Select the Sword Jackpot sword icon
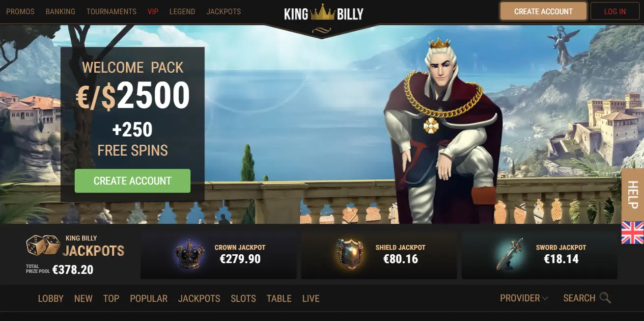This screenshot has width=644, height=321. point(510,254)
